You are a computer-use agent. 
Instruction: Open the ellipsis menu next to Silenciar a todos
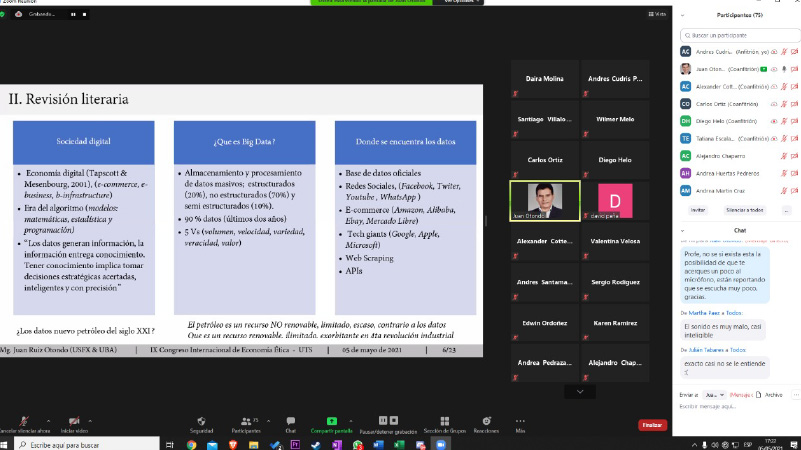(786, 210)
